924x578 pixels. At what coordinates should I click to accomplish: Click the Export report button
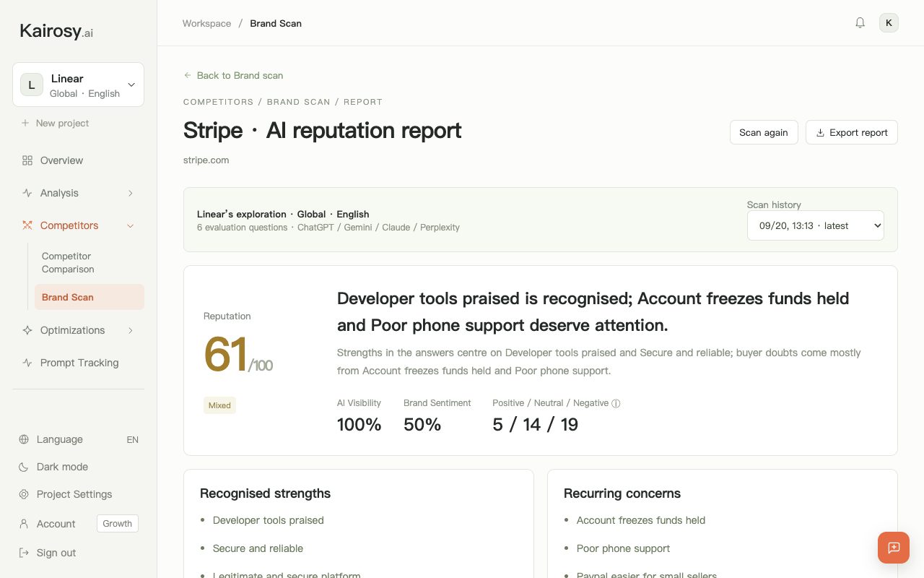852,132
